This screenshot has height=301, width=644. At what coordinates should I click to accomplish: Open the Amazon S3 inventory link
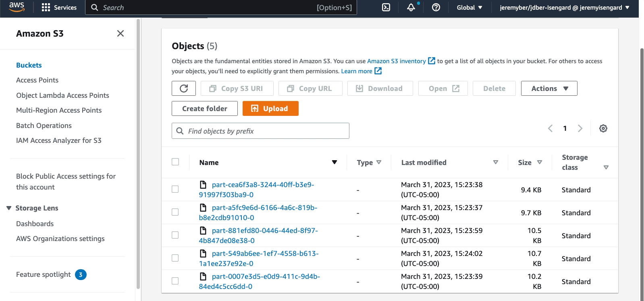point(397,61)
